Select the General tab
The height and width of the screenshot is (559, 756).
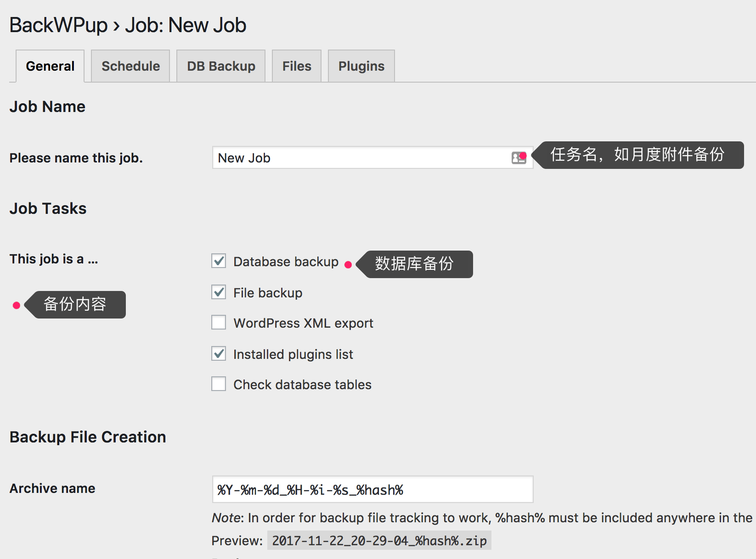pyautogui.click(x=50, y=66)
